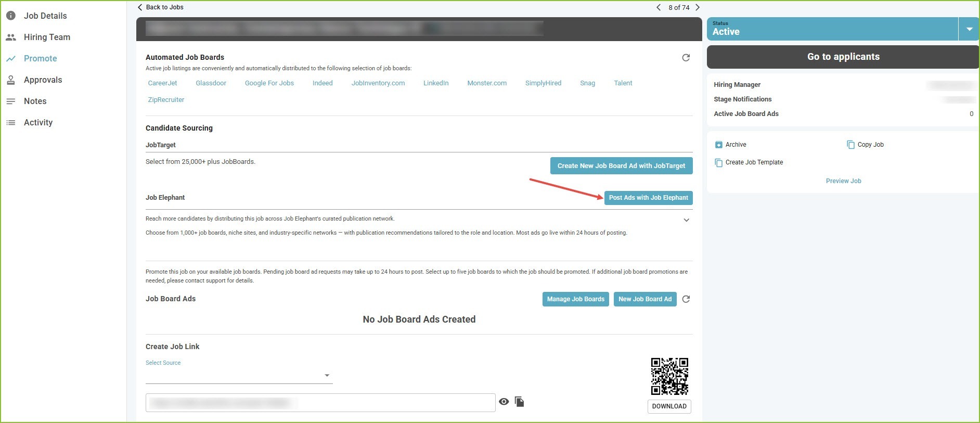Click the Job Details info icon
The height and width of the screenshot is (423, 980).
tap(11, 16)
